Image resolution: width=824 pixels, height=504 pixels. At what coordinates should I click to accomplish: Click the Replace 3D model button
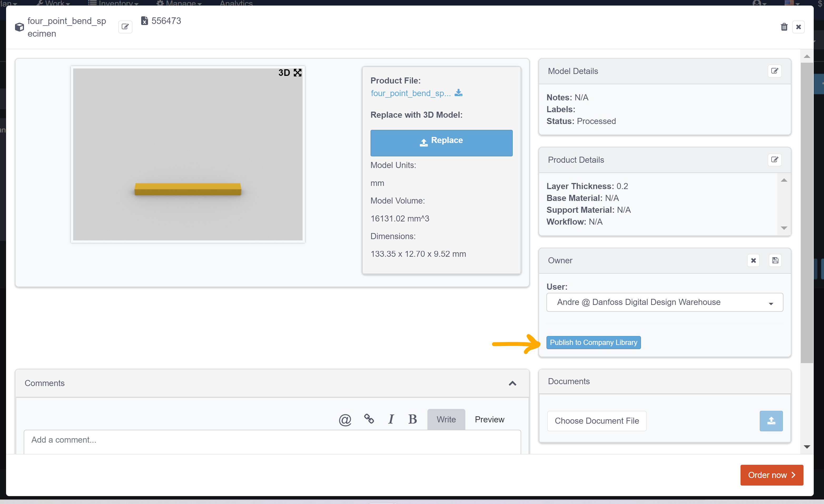(x=441, y=143)
